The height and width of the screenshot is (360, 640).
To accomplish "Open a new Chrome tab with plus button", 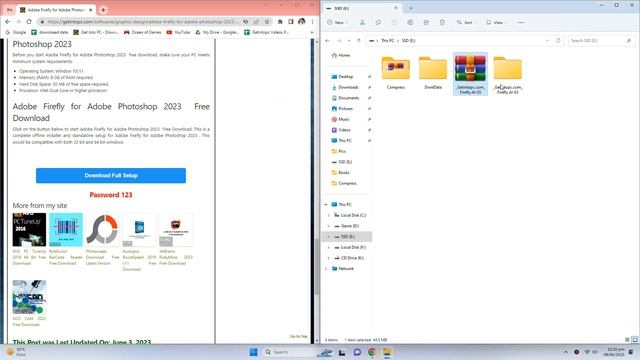I will [103, 9].
